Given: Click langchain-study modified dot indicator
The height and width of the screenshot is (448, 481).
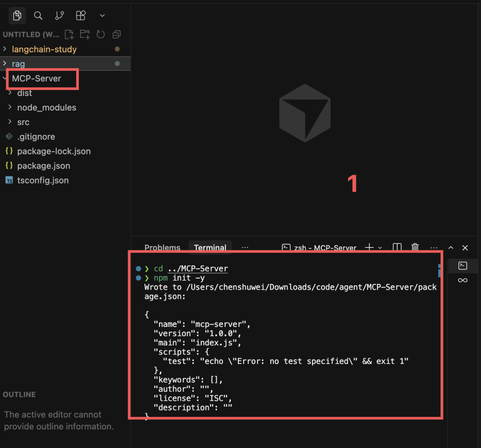Looking at the screenshot, I should click(117, 49).
